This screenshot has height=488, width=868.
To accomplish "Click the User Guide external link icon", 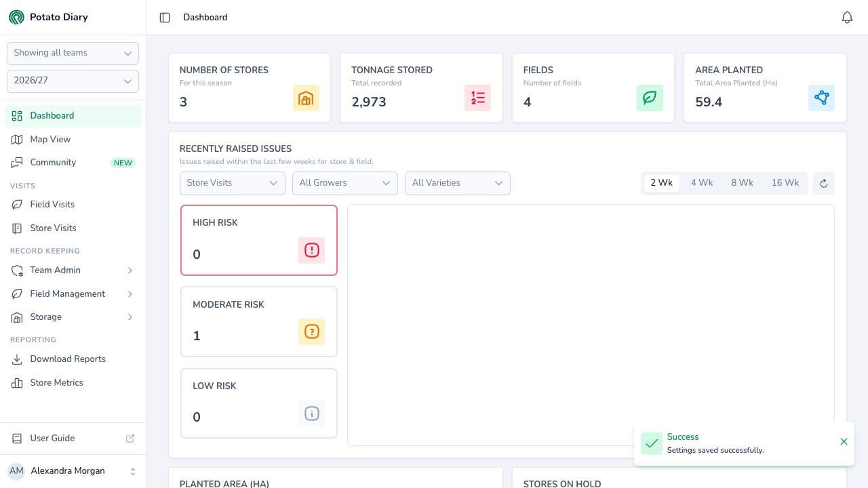I will pos(130,439).
